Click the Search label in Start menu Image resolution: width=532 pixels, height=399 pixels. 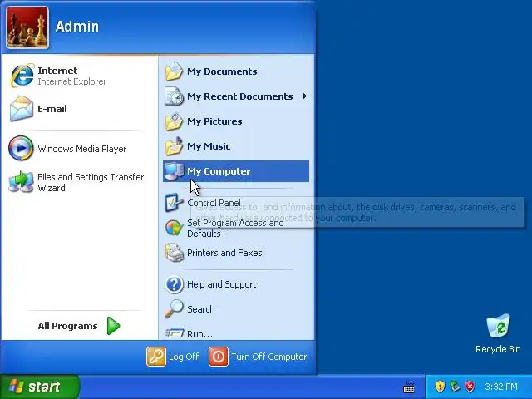point(201,309)
